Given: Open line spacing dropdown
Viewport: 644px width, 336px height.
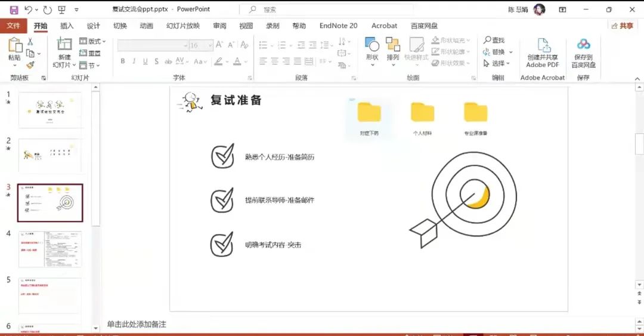Looking at the screenshot, I should 327,45.
